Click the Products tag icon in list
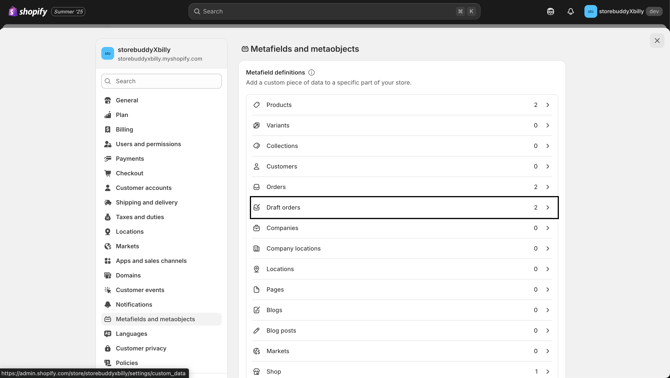 click(256, 105)
